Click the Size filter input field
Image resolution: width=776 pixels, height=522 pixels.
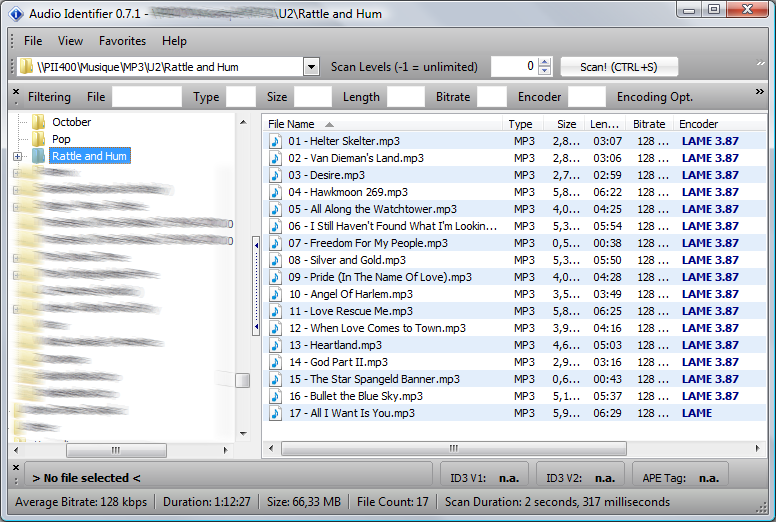coord(312,96)
